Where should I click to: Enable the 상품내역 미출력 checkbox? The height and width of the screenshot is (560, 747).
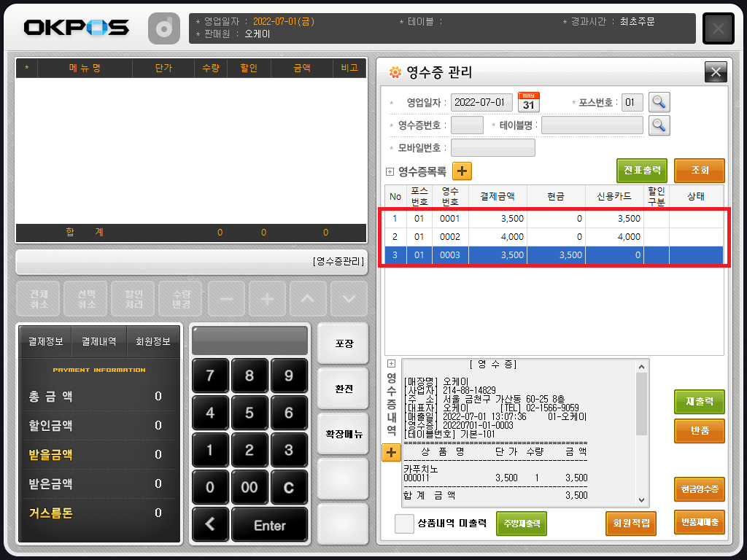404,524
